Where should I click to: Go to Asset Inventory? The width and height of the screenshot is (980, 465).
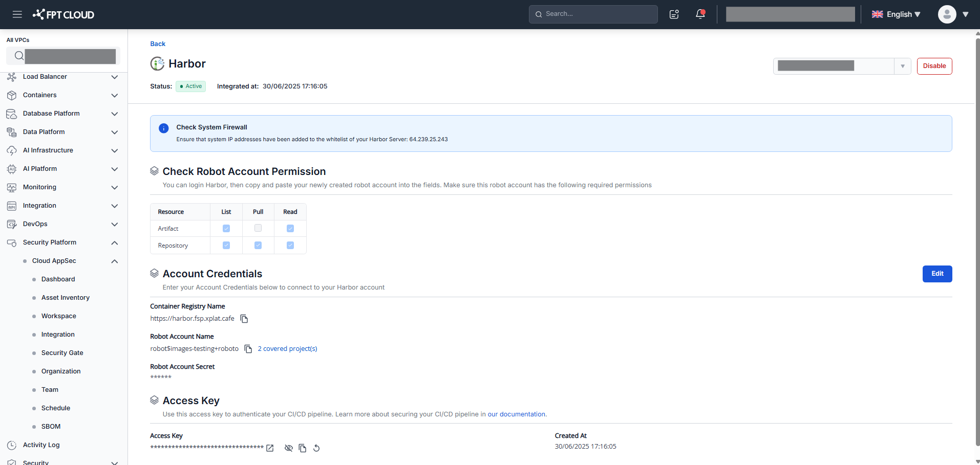(66, 298)
